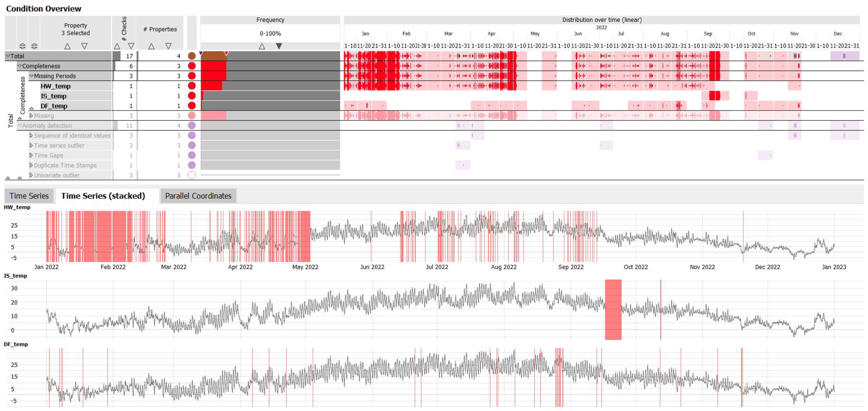Click the 0-100% Frequency range field
The width and height of the screenshot is (868, 411).
tap(270, 33)
